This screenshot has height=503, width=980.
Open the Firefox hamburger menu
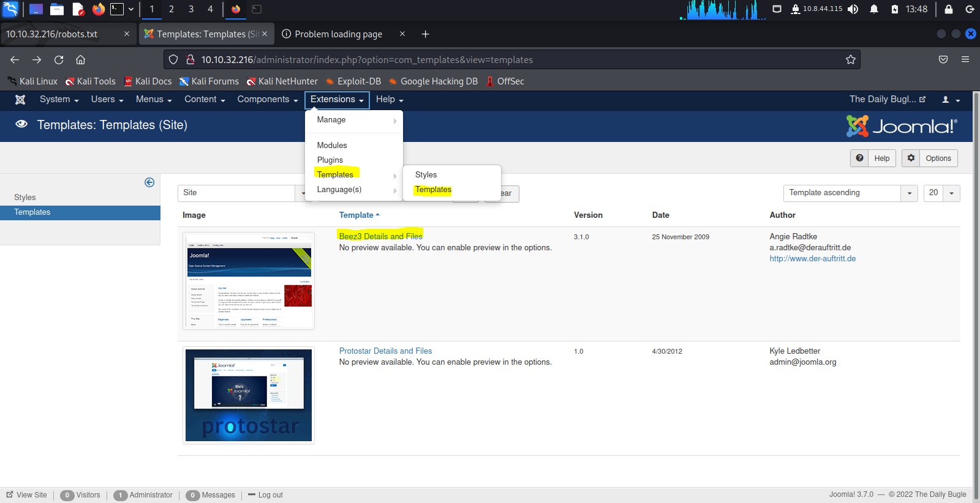coord(965,60)
